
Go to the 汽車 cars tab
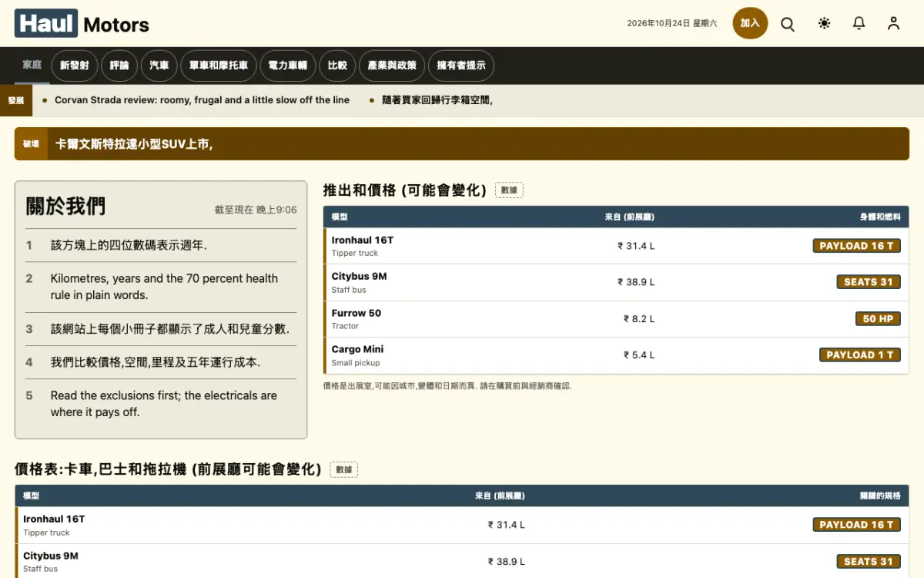[159, 66]
